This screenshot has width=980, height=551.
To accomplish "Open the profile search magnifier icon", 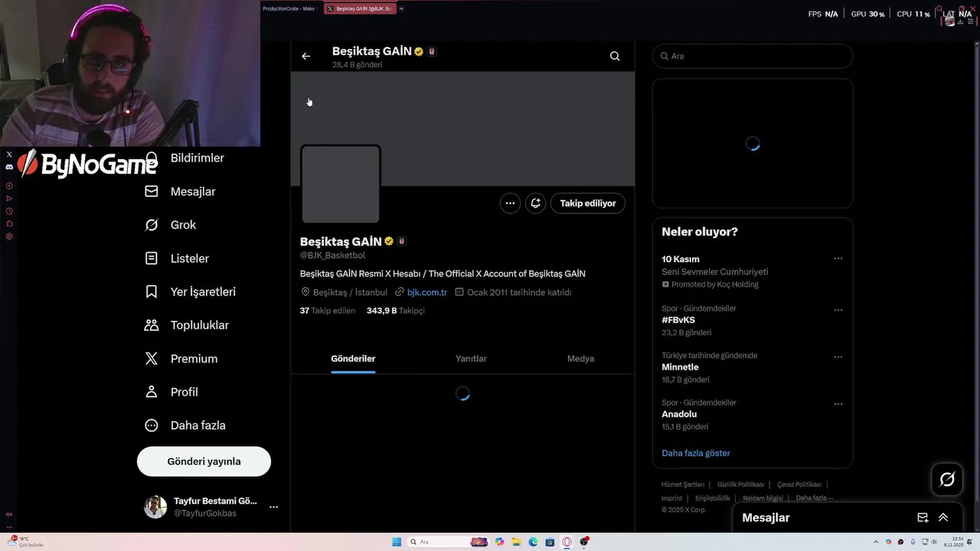I will pos(615,56).
